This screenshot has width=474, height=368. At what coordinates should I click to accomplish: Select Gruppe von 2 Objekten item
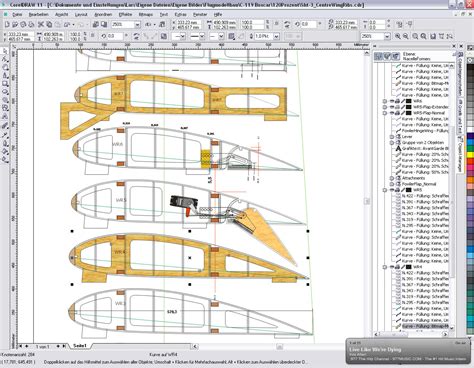pyautogui.click(x=423, y=143)
